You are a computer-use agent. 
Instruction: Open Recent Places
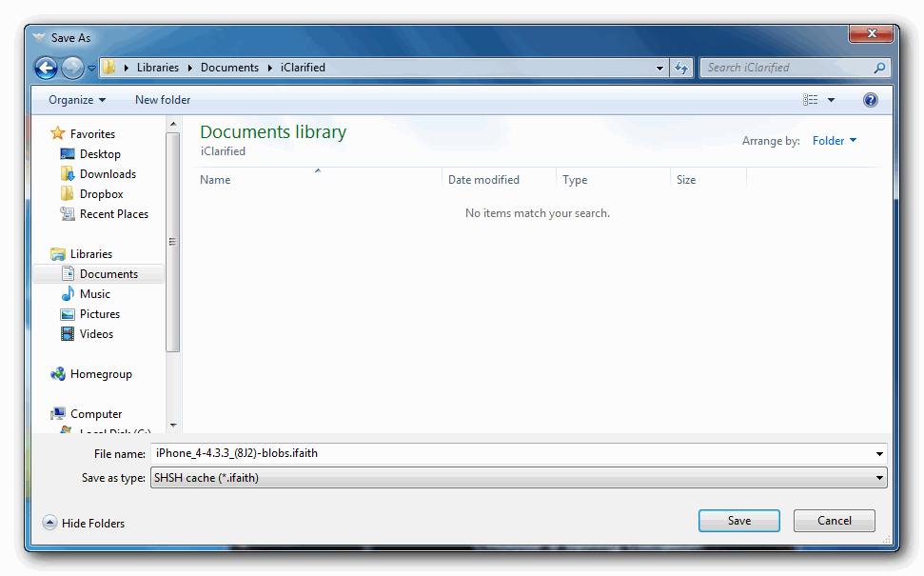[114, 214]
